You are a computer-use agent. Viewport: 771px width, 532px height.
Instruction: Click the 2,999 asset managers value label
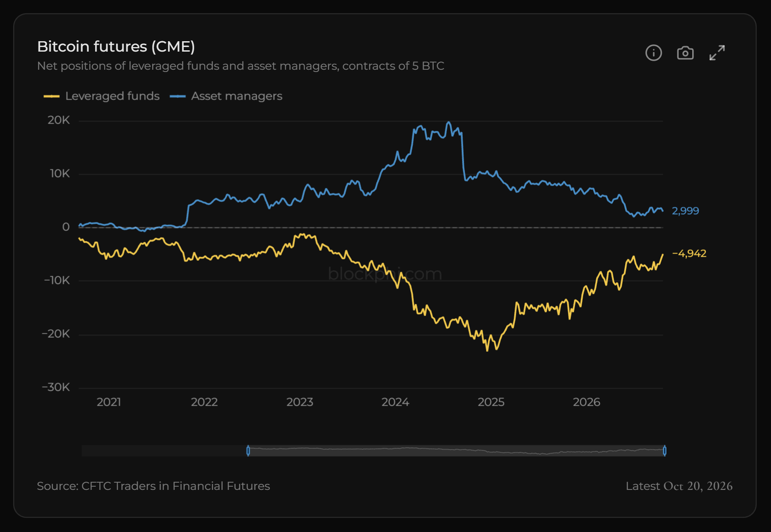coord(685,211)
